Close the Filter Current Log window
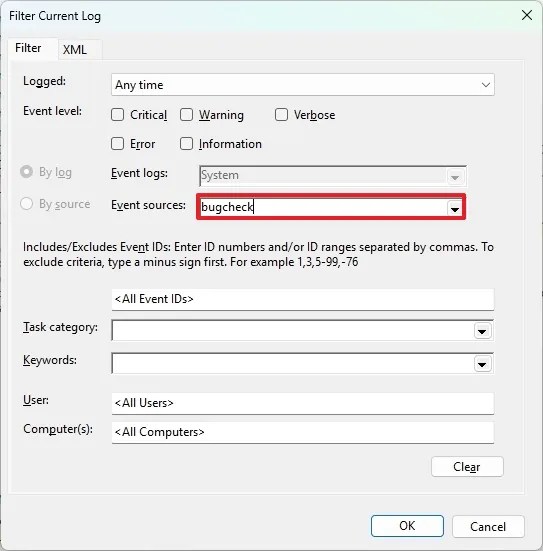Image resolution: width=543 pixels, height=551 pixels. [527, 15]
